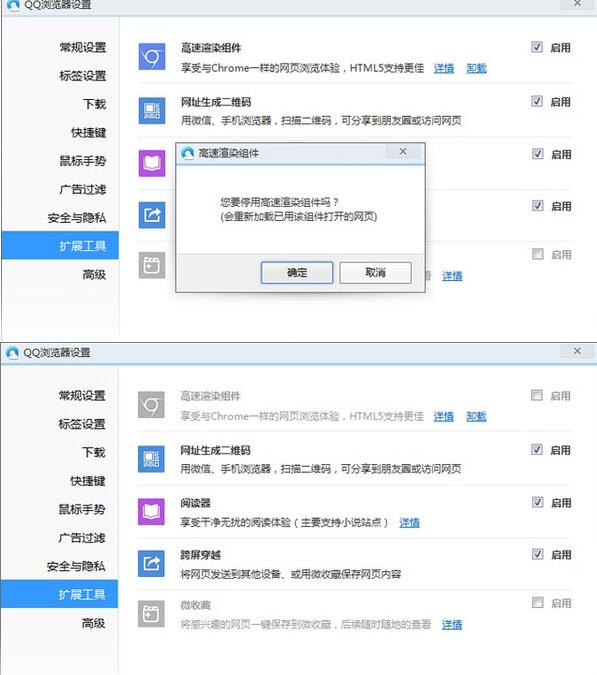Select 下载 in upper window sidebar
The height and width of the screenshot is (675, 597).
point(94,104)
